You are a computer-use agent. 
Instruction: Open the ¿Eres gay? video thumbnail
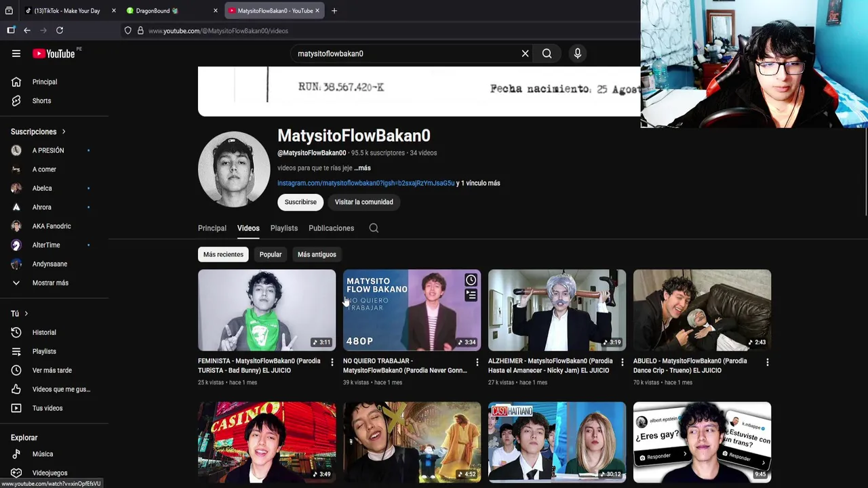(x=702, y=442)
